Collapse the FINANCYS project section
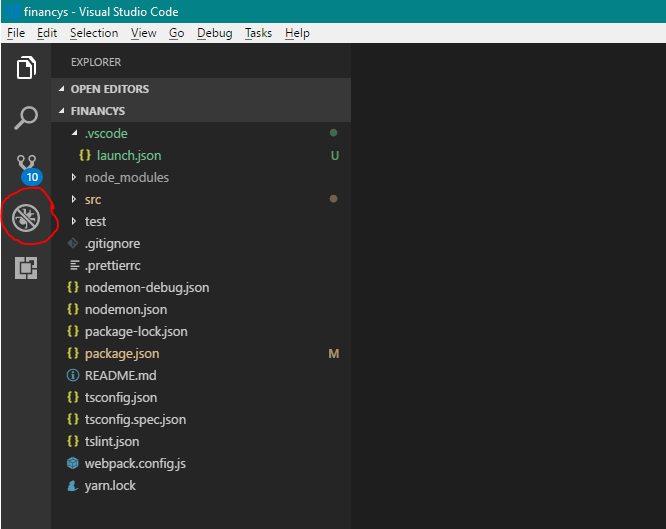 tap(62, 111)
